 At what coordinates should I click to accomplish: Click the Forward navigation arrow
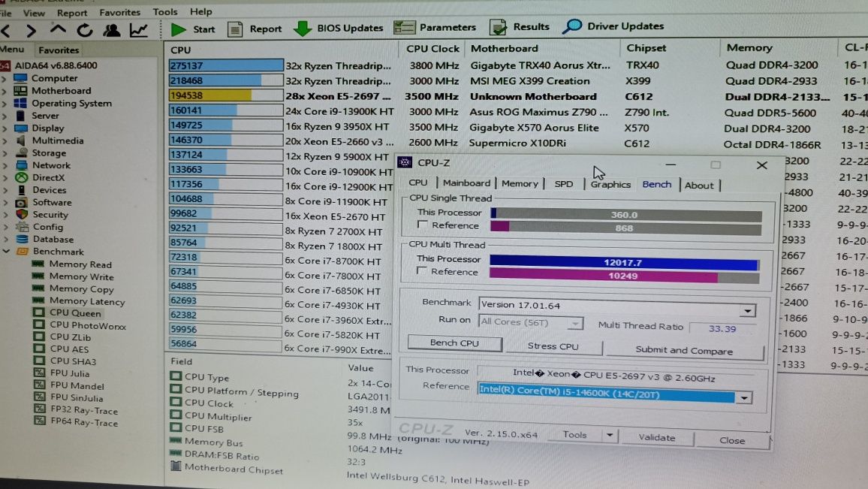32,31
